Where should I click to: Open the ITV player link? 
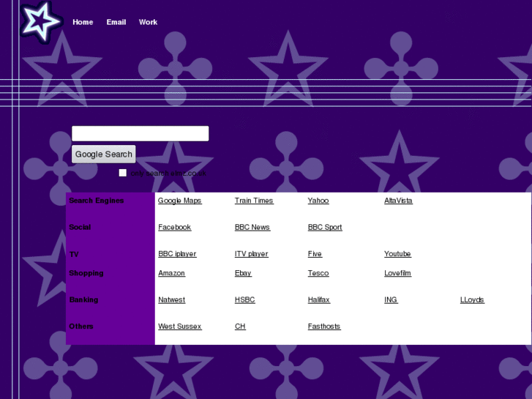click(252, 253)
